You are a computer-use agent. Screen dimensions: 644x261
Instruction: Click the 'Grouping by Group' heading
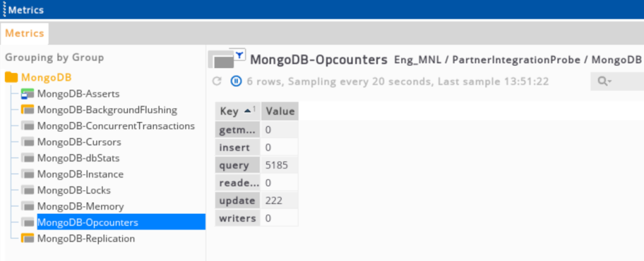54,58
